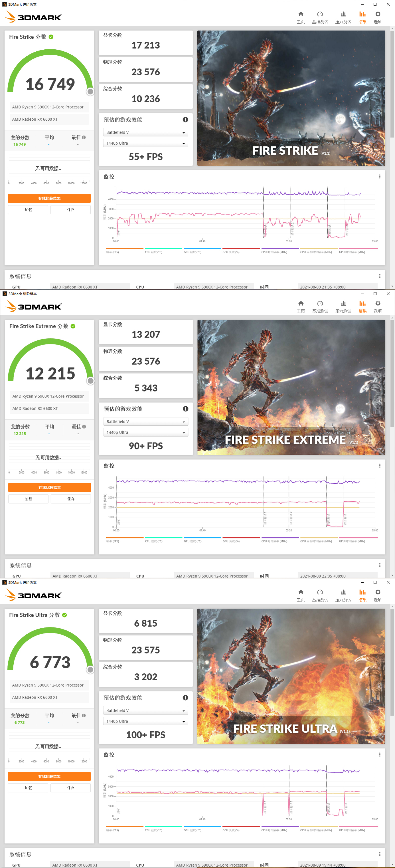Open 选项 in the Fire Strike Ultra window
The height and width of the screenshot is (868, 395).
(378, 596)
